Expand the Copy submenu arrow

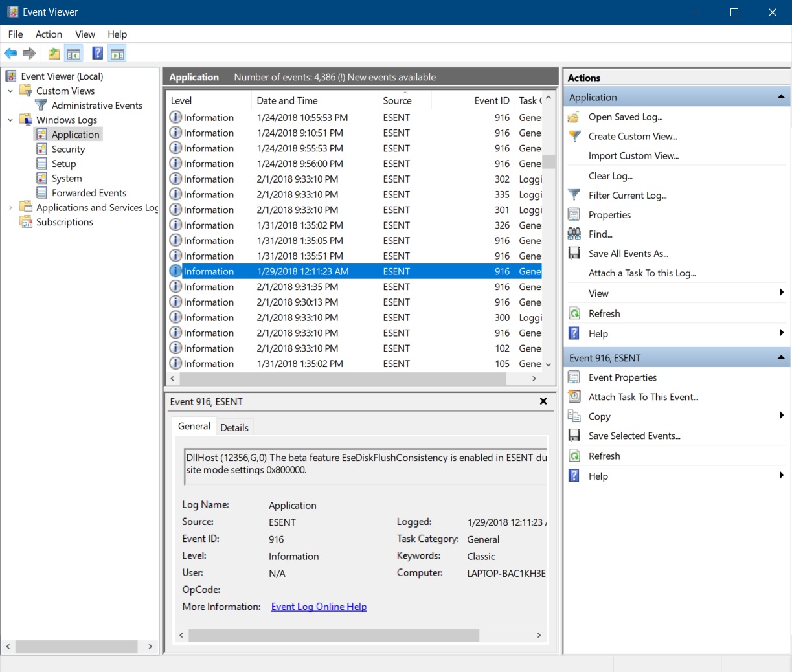(x=781, y=416)
